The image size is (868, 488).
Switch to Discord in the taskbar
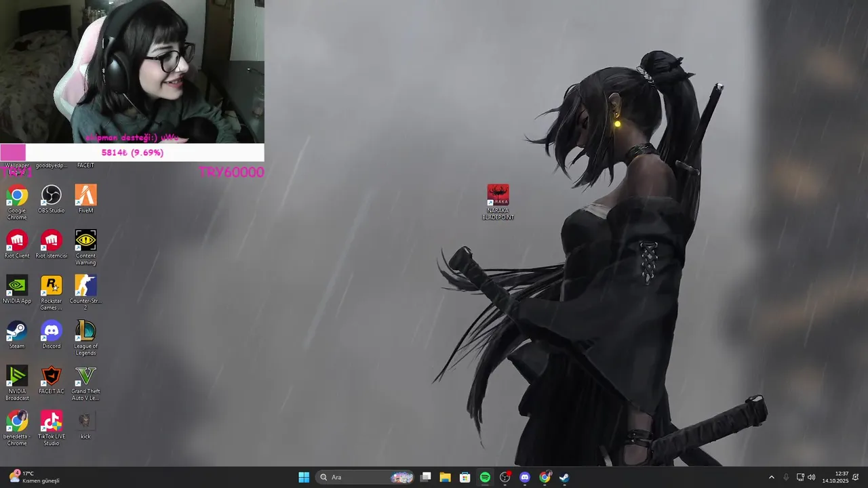pyautogui.click(x=524, y=477)
